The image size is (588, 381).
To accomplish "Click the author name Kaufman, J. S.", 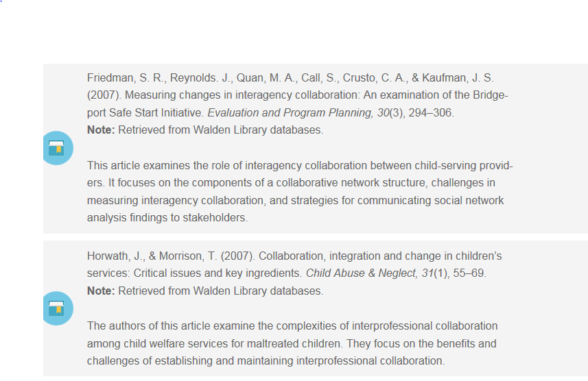I will [x=458, y=78].
